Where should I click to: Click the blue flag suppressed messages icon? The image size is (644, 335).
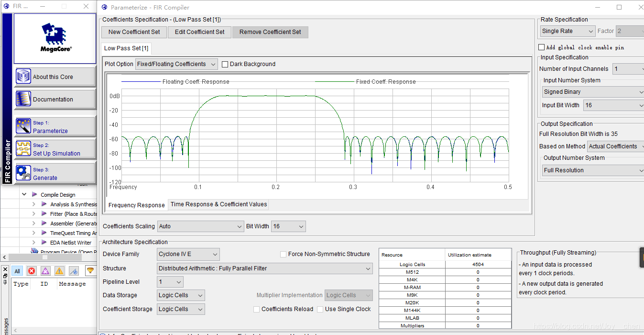coord(74,271)
